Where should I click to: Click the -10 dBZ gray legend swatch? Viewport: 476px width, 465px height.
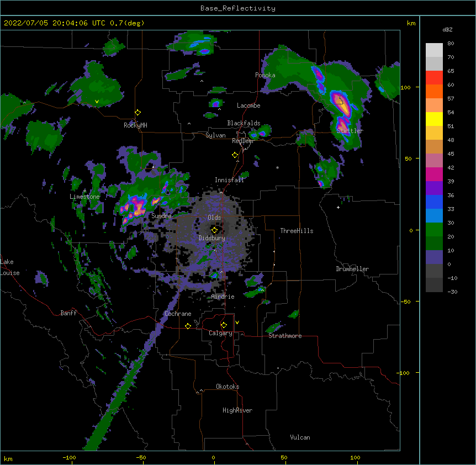(x=434, y=285)
